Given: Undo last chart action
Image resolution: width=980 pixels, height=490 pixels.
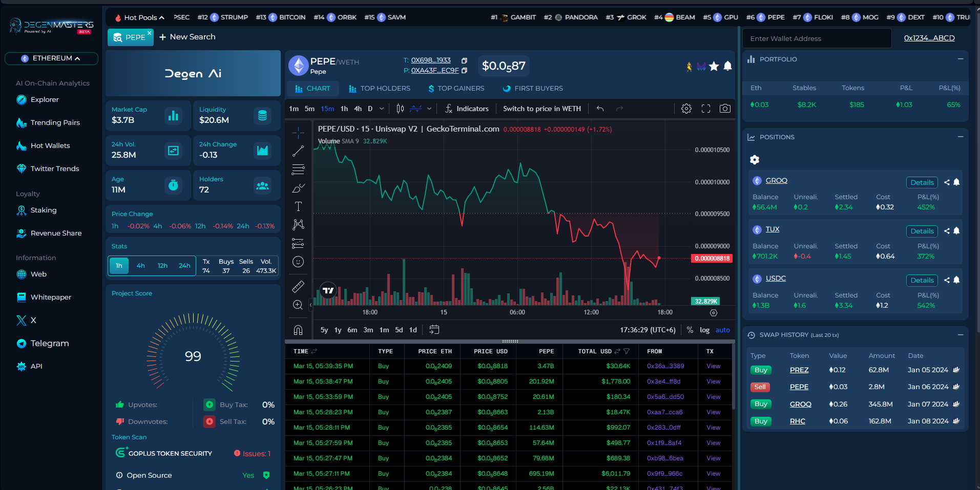Looking at the screenshot, I should coord(600,109).
